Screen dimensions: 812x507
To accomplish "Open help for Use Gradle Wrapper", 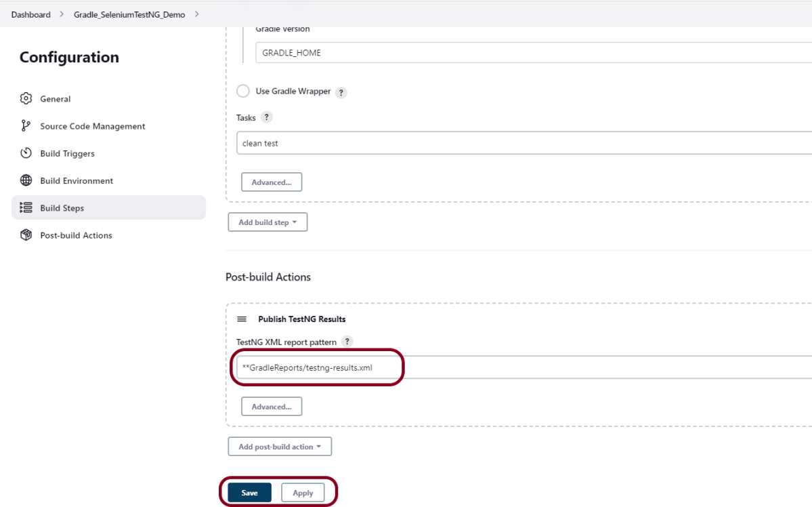I will coord(341,93).
